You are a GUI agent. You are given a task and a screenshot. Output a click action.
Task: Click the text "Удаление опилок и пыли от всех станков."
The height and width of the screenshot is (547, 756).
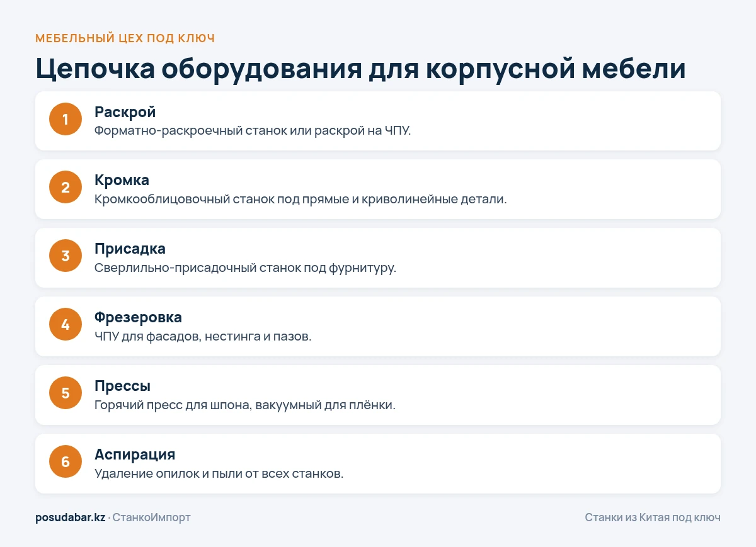click(219, 474)
